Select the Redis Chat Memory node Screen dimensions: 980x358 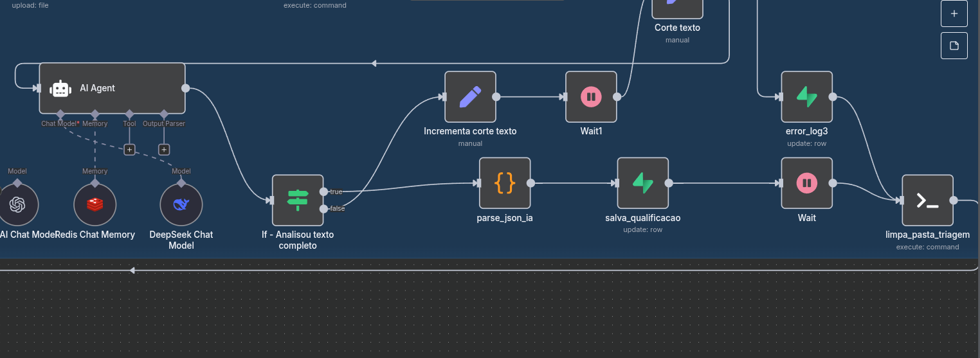pos(95,205)
